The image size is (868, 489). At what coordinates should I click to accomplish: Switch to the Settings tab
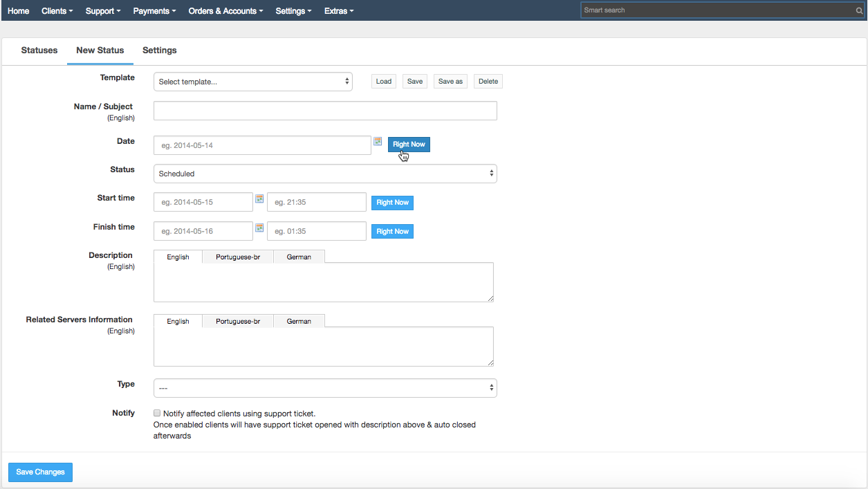(x=159, y=50)
